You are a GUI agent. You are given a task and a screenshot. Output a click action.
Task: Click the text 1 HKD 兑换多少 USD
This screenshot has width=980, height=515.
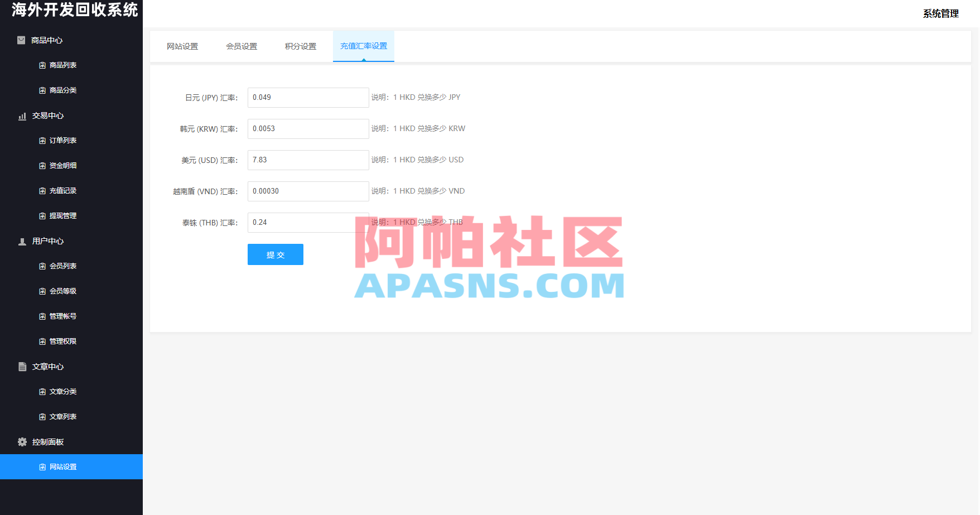pos(428,160)
